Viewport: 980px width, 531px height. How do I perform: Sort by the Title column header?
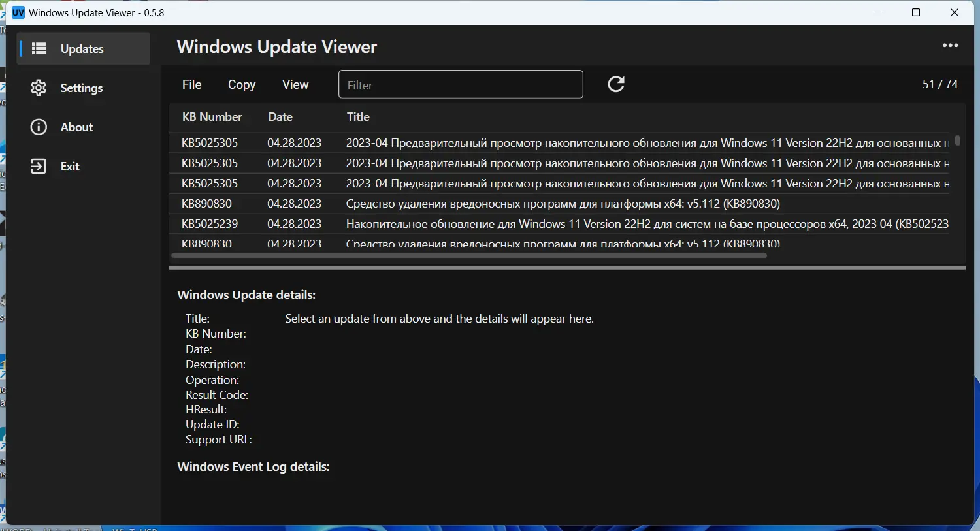point(358,117)
